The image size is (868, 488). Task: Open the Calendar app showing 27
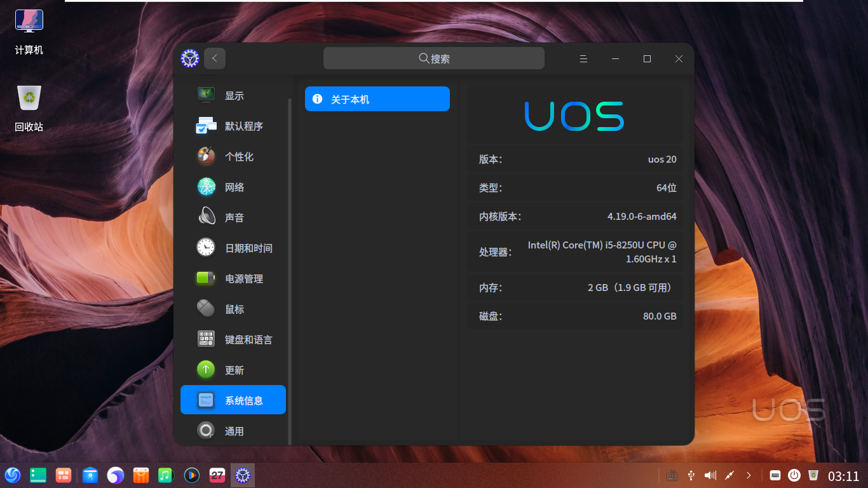click(217, 475)
